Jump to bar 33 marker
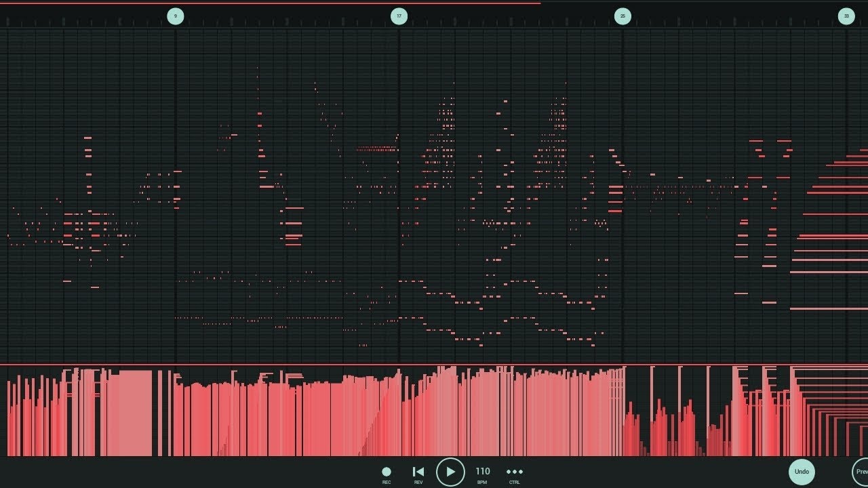 846,16
